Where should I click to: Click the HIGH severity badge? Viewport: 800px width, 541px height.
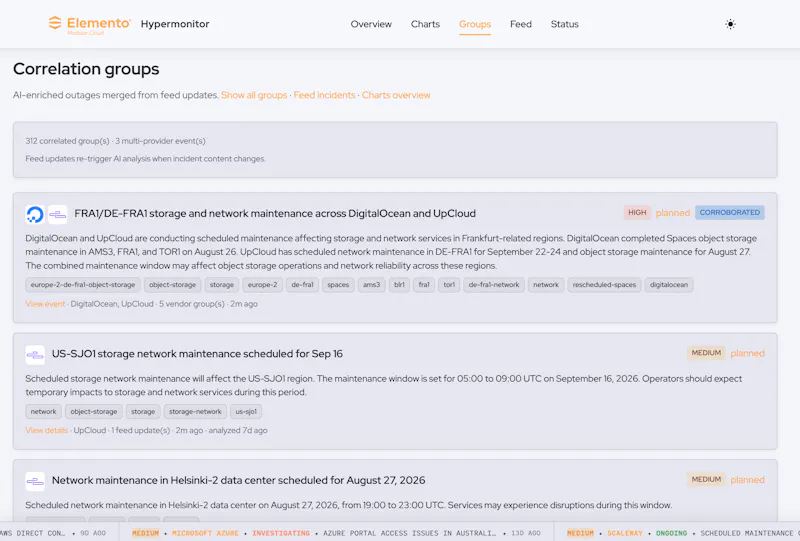tap(637, 212)
